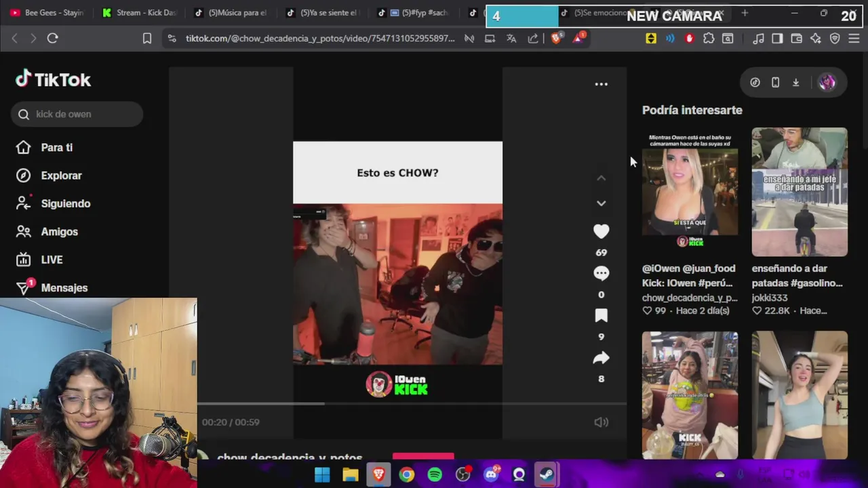
Task: Open the Brave Wallet icon
Action: point(797,39)
